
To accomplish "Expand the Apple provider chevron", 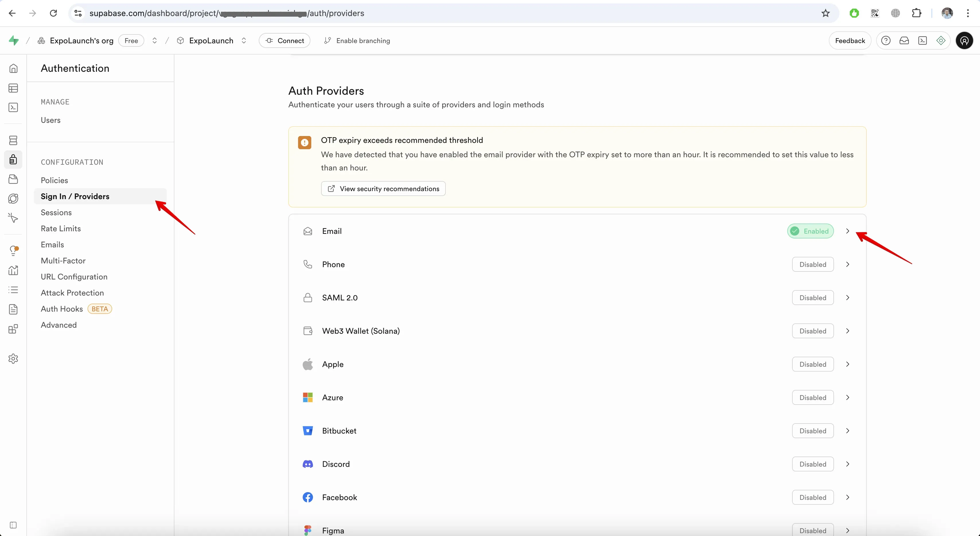I will pyautogui.click(x=848, y=364).
